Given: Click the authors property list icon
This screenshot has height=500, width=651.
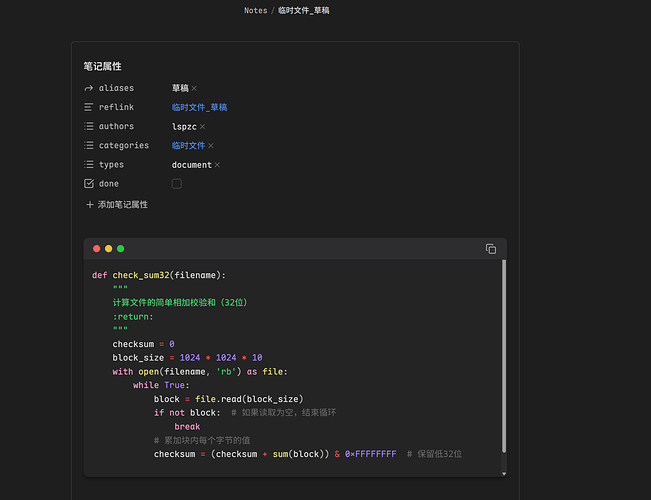Looking at the screenshot, I should tap(88, 126).
